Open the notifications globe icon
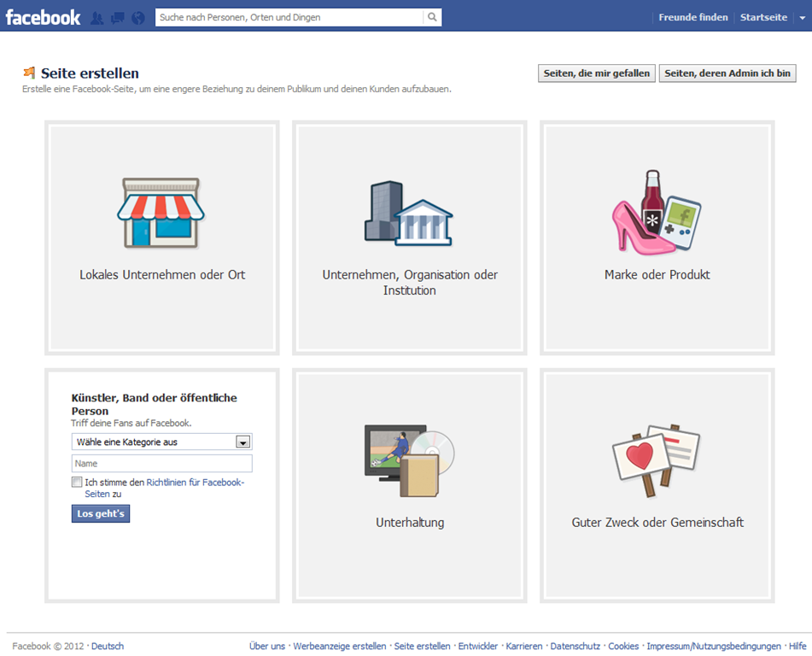812x656 pixels. click(138, 18)
